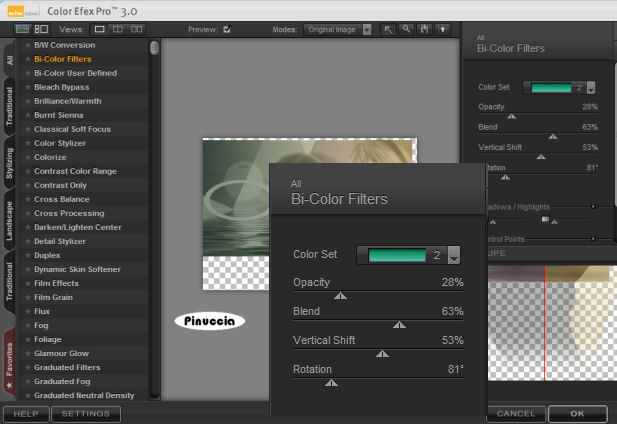Click the filter list scrollbar thumb

point(155,48)
